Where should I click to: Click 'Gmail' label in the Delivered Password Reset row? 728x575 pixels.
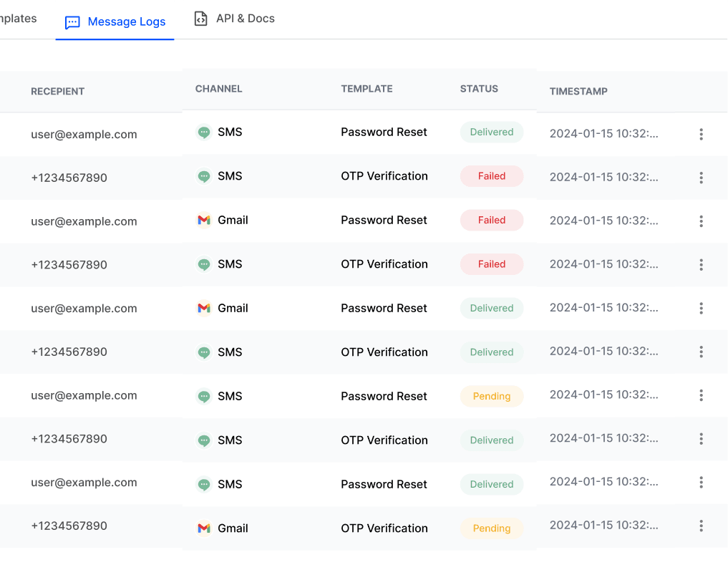pos(233,308)
